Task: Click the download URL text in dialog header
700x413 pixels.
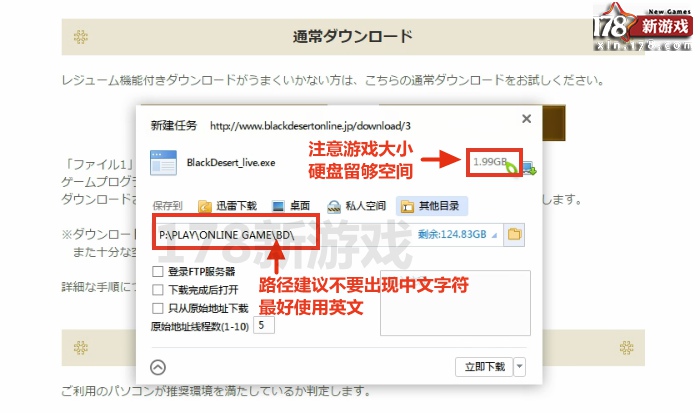Action: [310, 126]
